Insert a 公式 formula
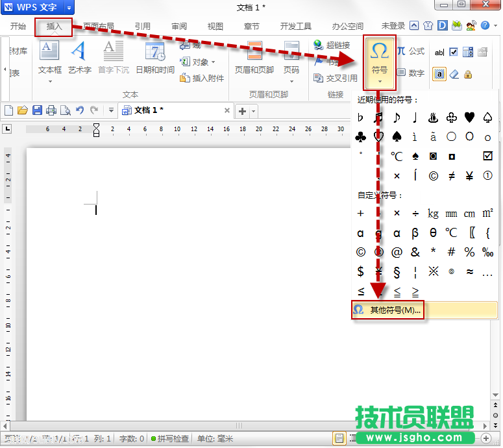The image size is (503, 448). click(x=411, y=51)
